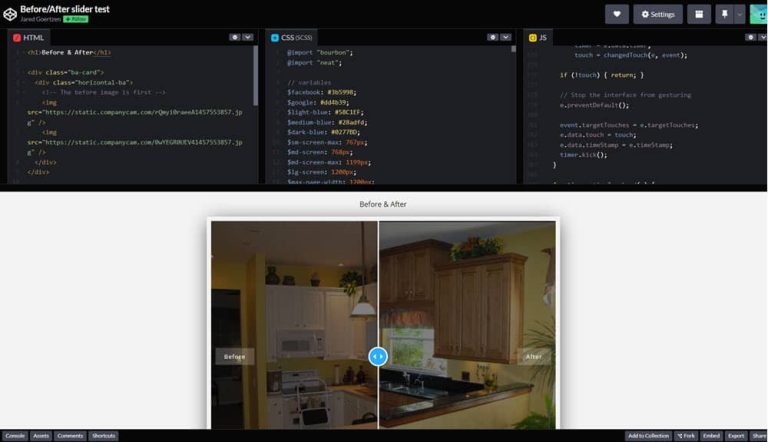
Task: Click the slider handle arrows icon
Action: 378,356
